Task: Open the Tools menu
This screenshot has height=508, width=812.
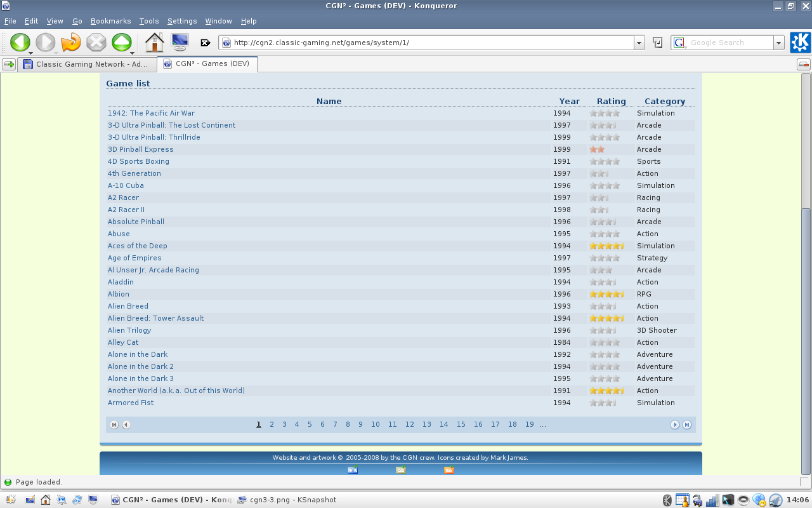Action: point(149,21)
